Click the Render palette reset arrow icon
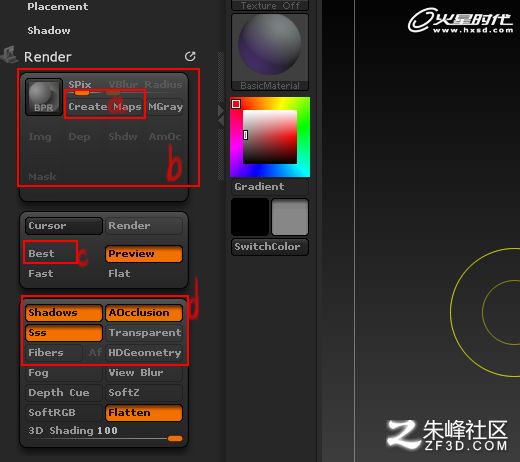The width and height of the screenshot is (520, 462). point(190,56)
